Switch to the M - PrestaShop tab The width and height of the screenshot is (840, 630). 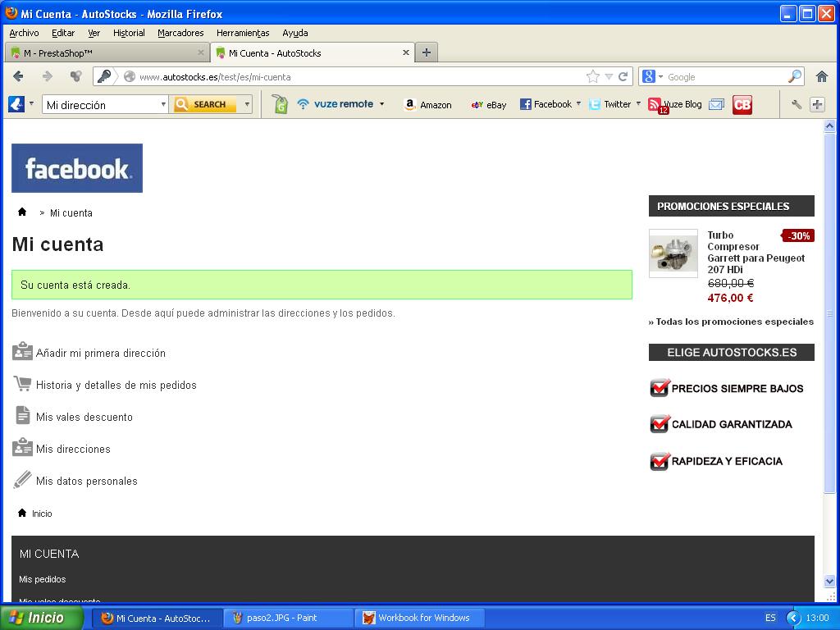pyautogui.click(x=107, y=52)
